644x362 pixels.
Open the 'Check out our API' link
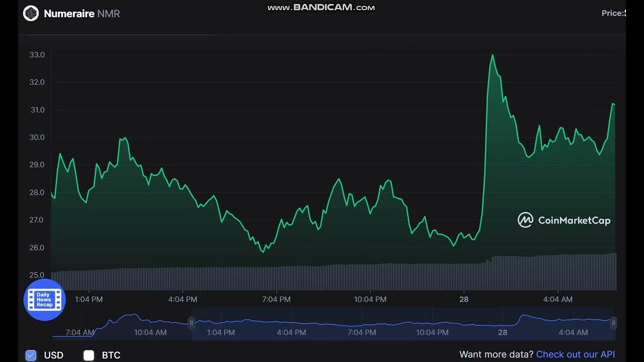tap(576, 354)
